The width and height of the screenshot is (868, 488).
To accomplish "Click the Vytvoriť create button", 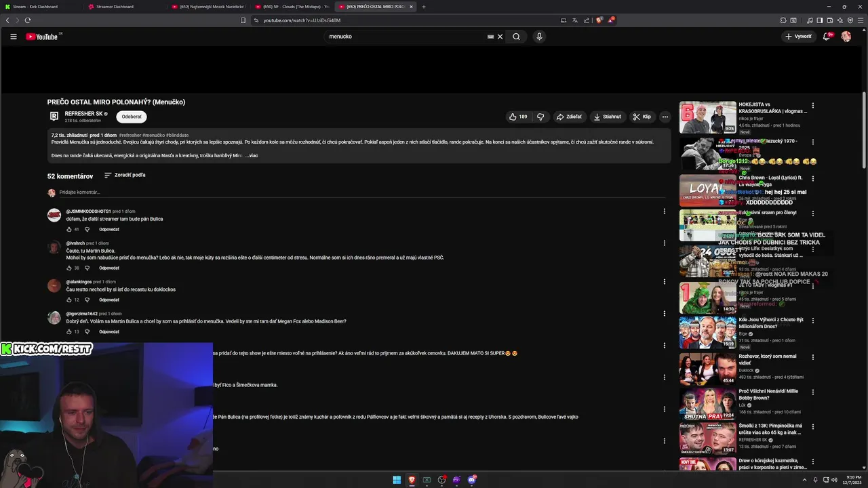I will tap(798, 37).
